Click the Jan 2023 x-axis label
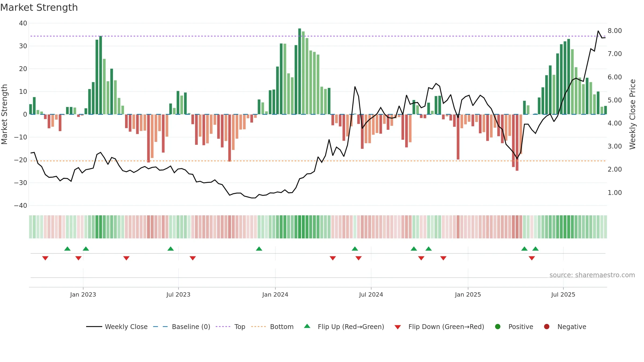The width and height of the screenshot is (644, 362). click(83, 294)
